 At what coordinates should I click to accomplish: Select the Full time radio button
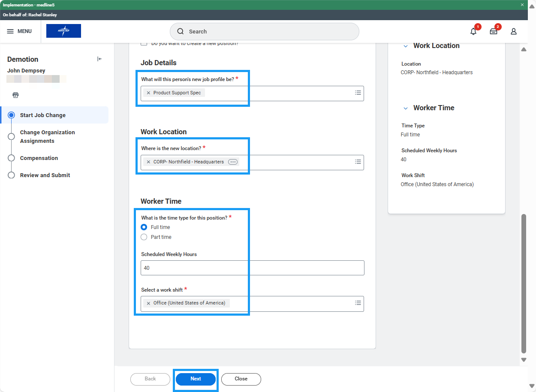click(144, 227)
